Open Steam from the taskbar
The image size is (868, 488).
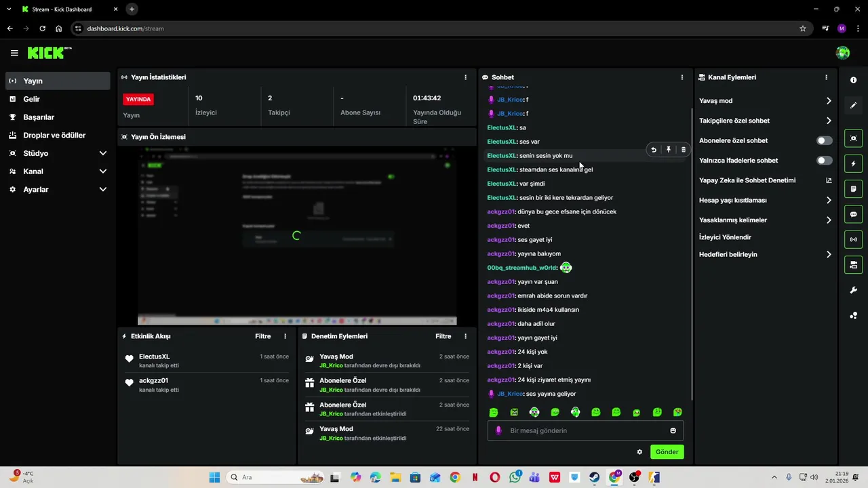tap(594, 477)
